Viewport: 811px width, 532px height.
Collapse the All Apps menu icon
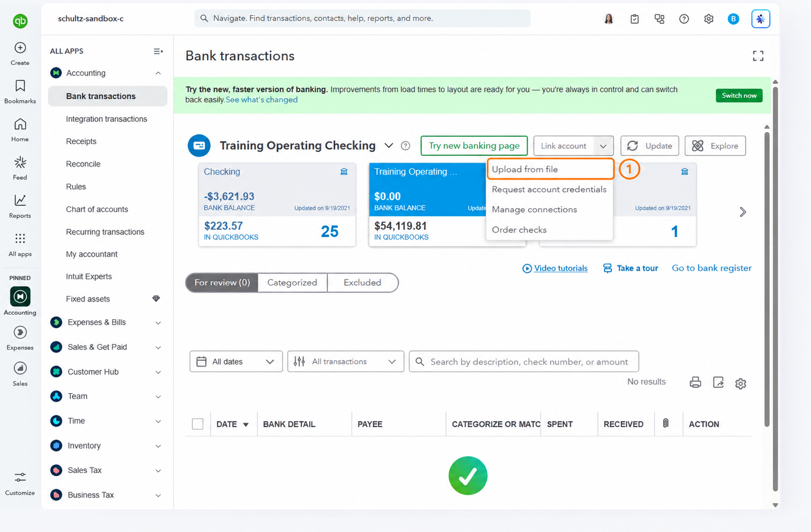point(158,51)
